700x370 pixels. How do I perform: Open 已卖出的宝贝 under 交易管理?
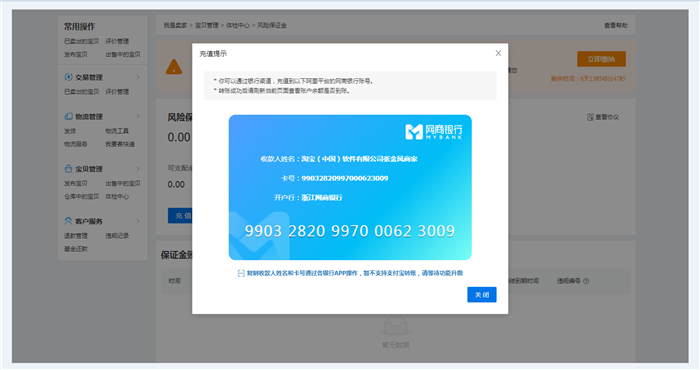coord(81,91)
